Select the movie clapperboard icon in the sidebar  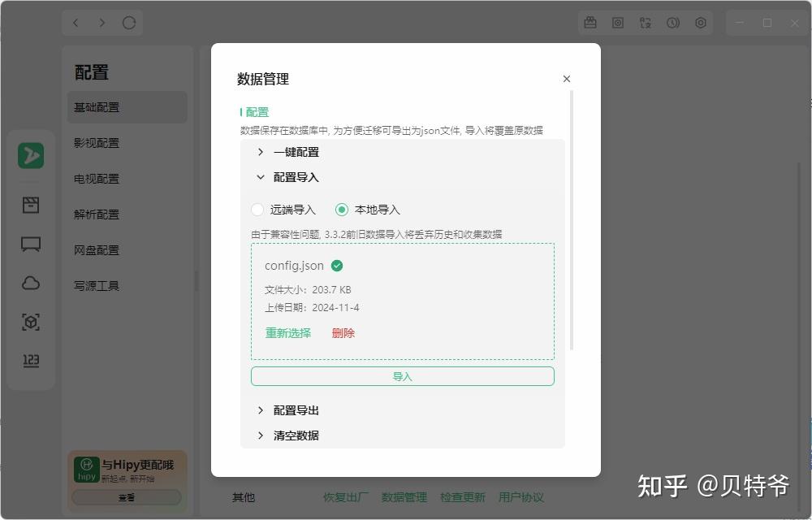click(x=31, y=205)
